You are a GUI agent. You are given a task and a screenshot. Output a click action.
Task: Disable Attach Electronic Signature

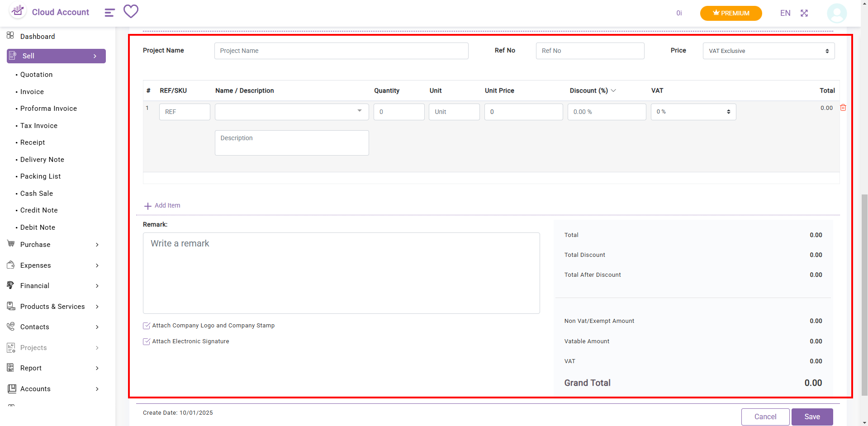pos(146,341)
